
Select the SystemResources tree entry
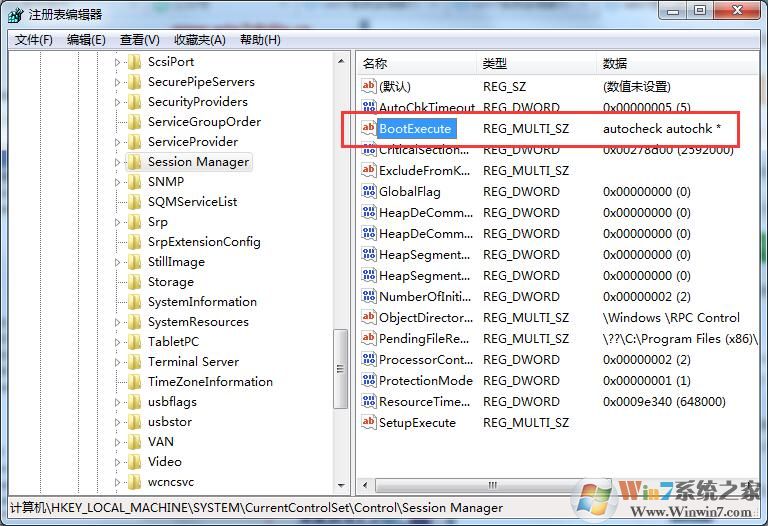(198, 322)
